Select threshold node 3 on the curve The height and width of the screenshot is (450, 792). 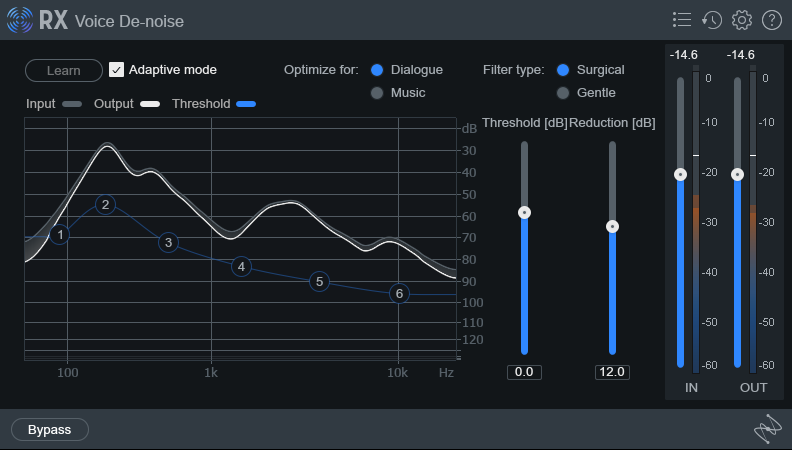pos(168,242)
